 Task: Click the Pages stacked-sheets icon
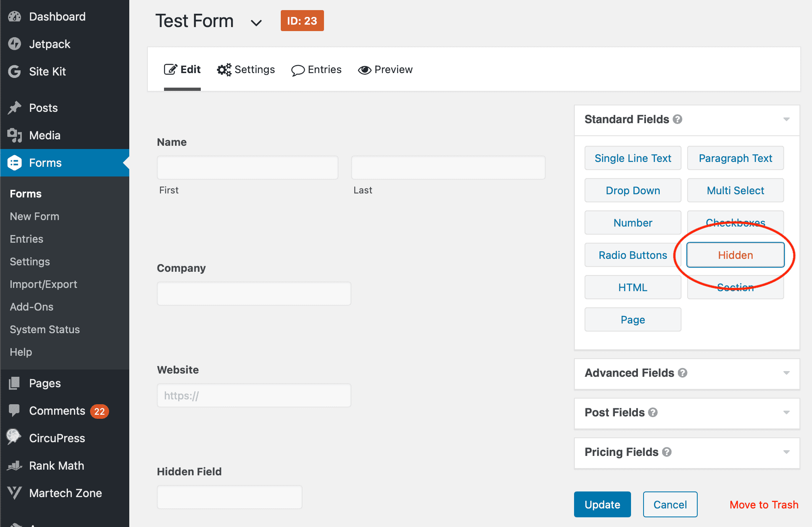(x=15, y=383)
